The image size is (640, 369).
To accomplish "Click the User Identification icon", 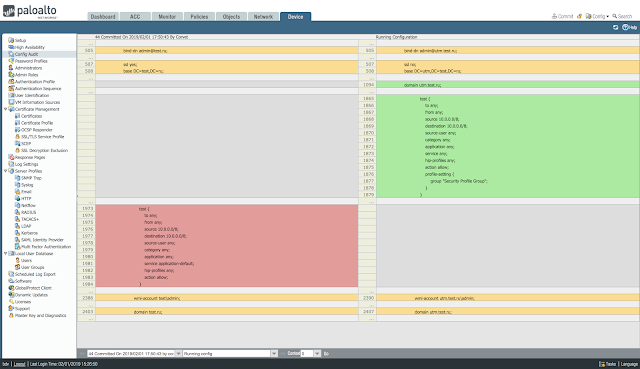I will [x=11, y=95].
